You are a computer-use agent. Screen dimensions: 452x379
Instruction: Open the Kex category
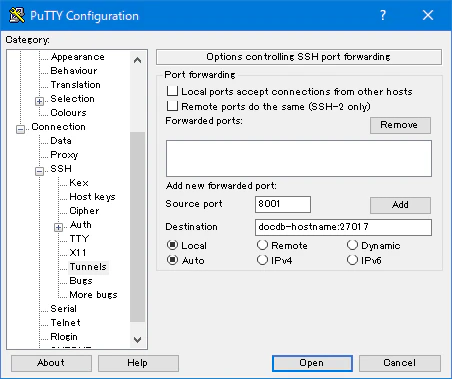(79, 183)
